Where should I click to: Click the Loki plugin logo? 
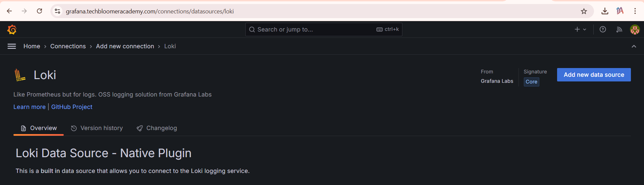point(20,75)
